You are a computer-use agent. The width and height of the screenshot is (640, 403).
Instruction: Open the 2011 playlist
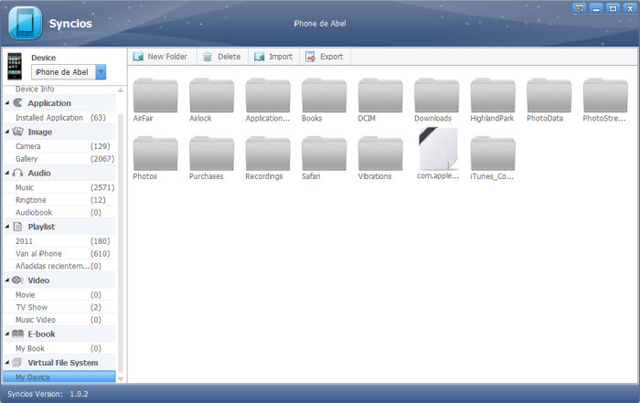pos(60,241)
